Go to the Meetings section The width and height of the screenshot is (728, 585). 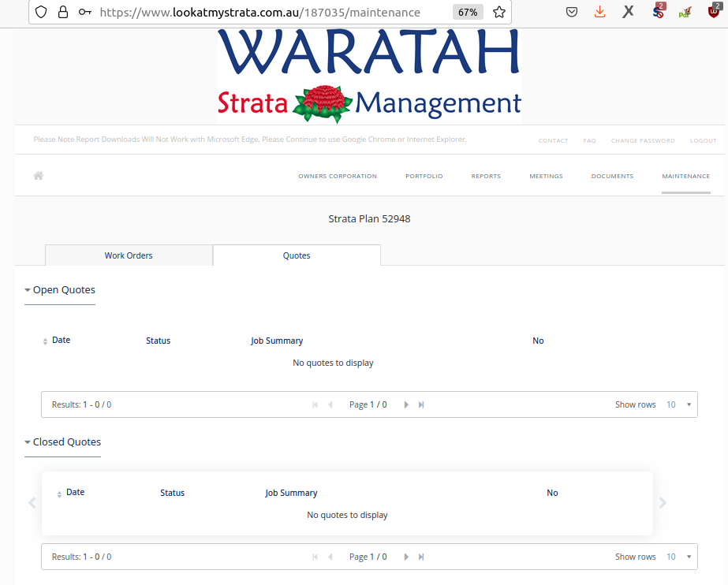coord(546,177)
